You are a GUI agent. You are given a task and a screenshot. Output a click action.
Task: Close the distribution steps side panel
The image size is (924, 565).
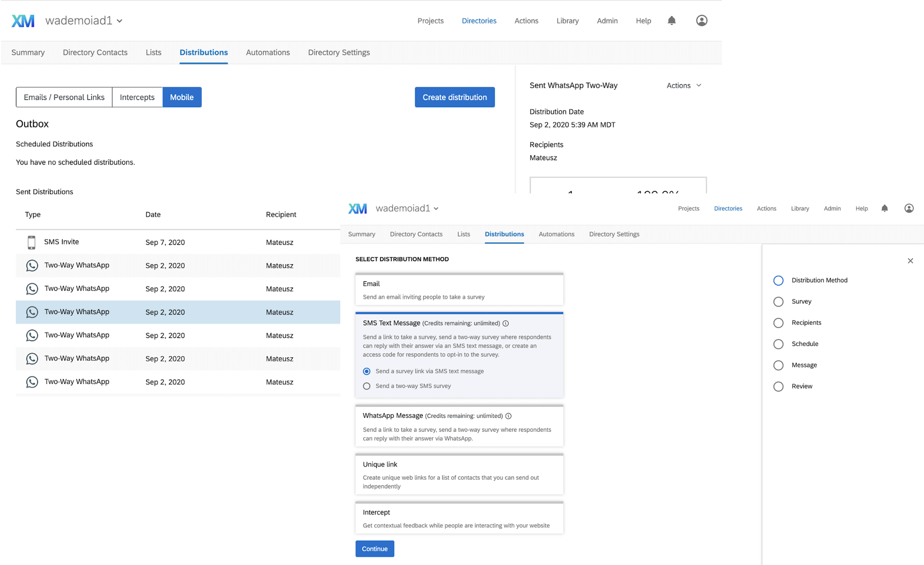[x=910, y=261]
